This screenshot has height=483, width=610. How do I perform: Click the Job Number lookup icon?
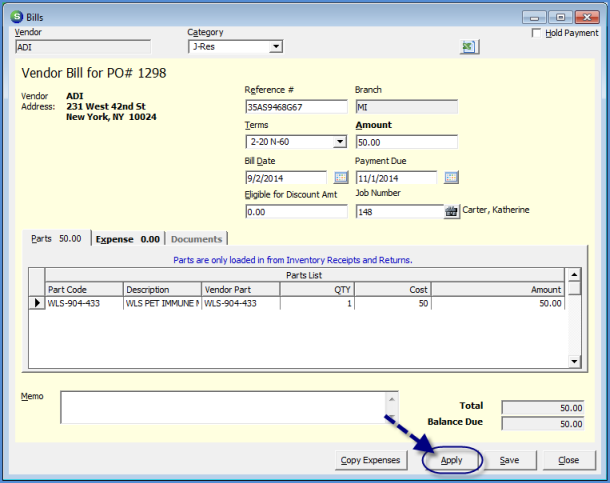[x=451, y=212]
